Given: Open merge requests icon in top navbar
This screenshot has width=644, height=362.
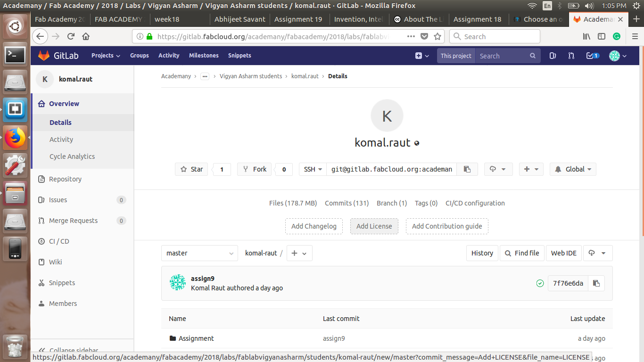Looking at the screenshot, I should click(x=571, y=56).
